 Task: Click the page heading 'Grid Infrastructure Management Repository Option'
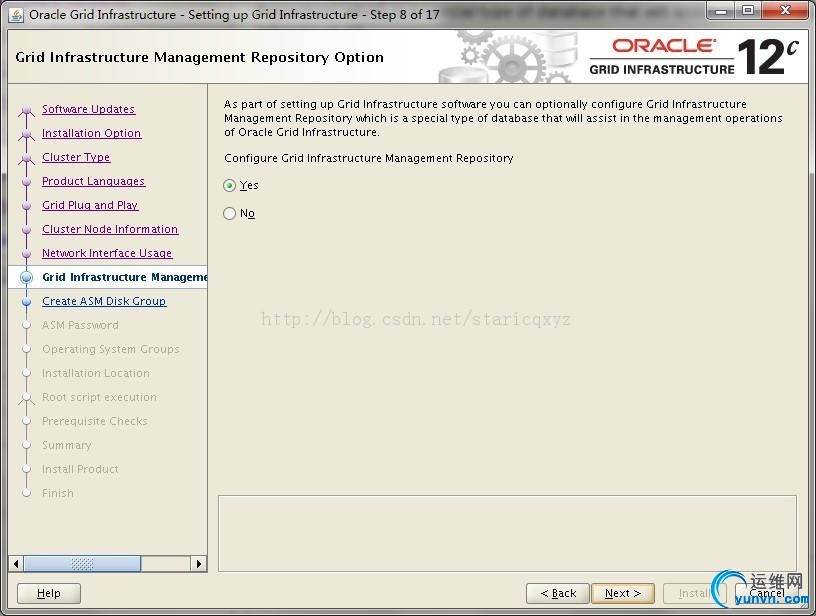(199, 57)
